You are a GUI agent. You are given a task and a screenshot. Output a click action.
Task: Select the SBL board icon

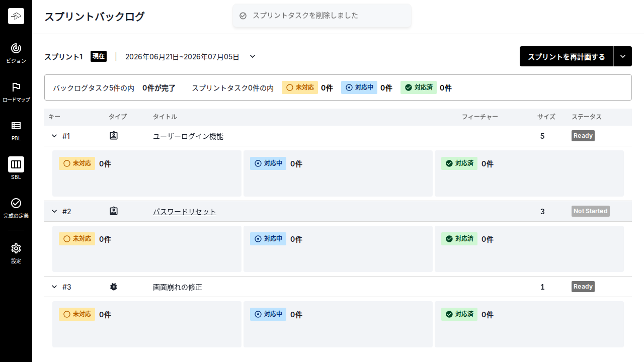point(16,164)
